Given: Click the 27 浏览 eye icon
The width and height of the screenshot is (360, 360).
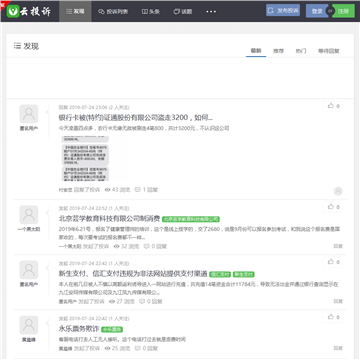Looking at the screenshot, I should [x=112, y=301].
